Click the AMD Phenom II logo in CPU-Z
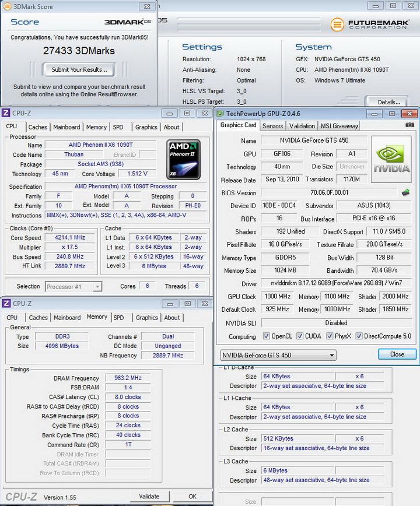Viewport: 420px width, 506px height. click(183, 159)
